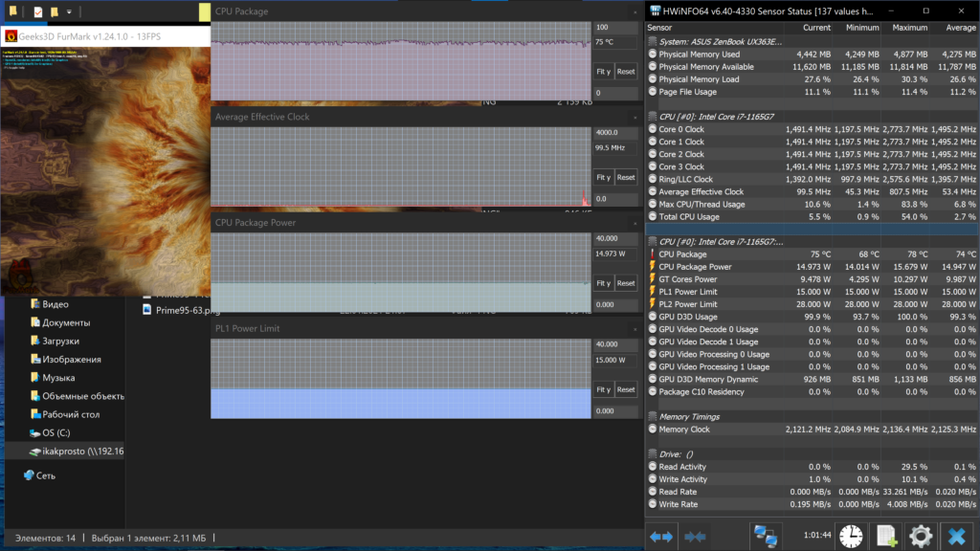Click the Explorer quick access properties checkmark icon
The width and height of the screenshot is (980, 551).
(38, 11)
